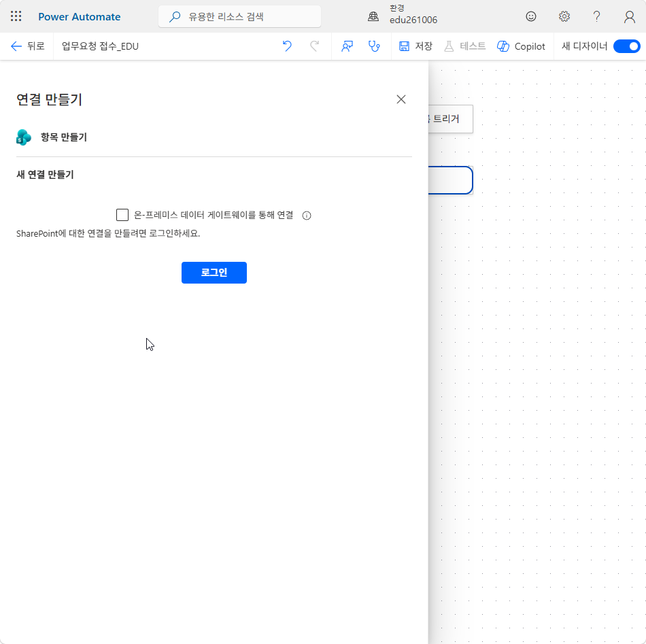
Task: Toggle the 새 디자이너 switch
Action: [626, 46]
